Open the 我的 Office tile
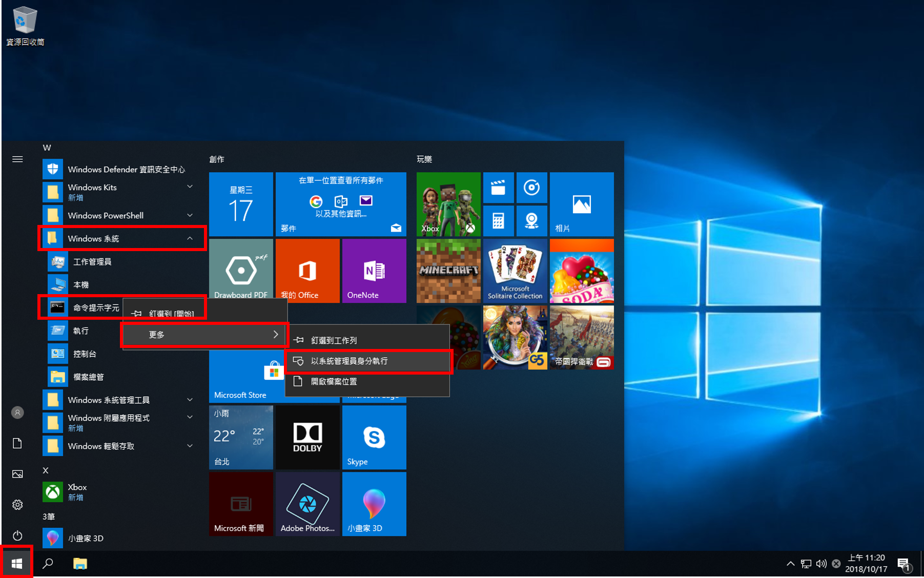This screenshot has height=578, width=924. coord(307,271)
